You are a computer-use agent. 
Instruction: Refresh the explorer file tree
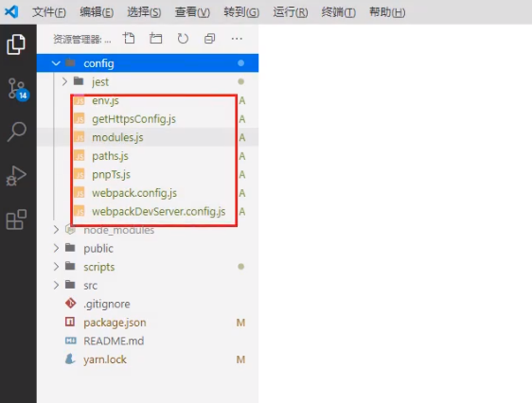183,38
